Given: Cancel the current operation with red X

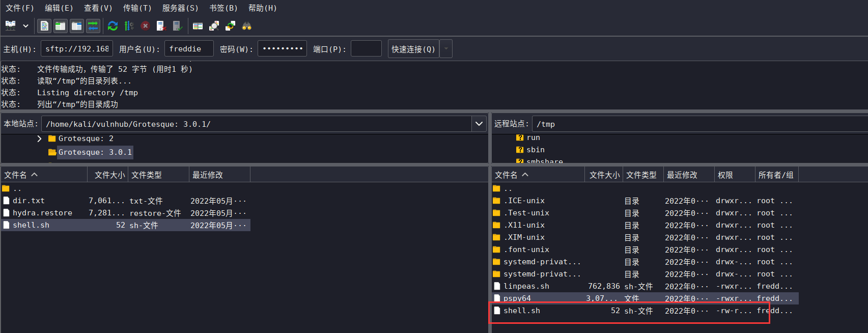Looking at the screenshot, I should click(x=146, y=25).
